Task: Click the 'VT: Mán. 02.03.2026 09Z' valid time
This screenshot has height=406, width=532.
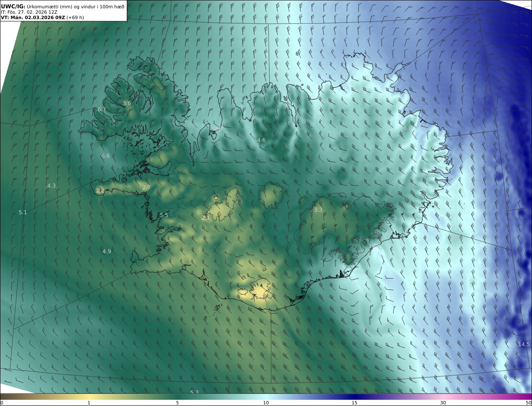Action: [33, 17]
